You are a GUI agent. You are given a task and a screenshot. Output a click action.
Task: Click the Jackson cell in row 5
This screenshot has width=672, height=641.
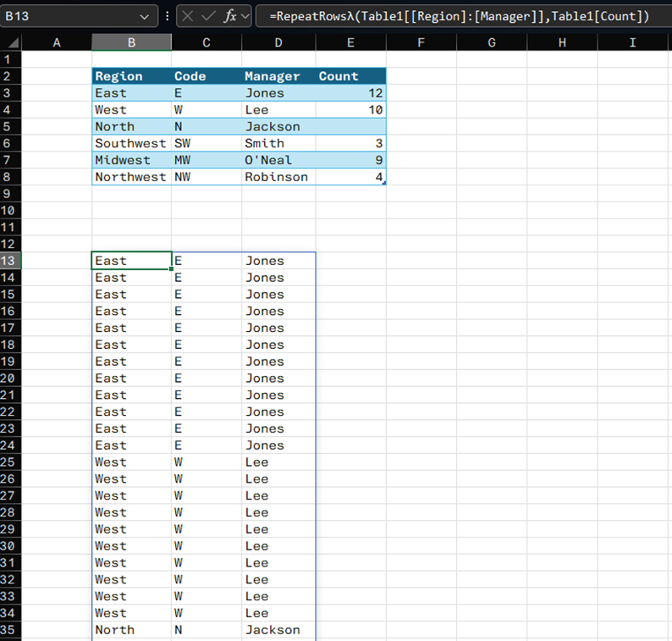click(x=278, y=126)
